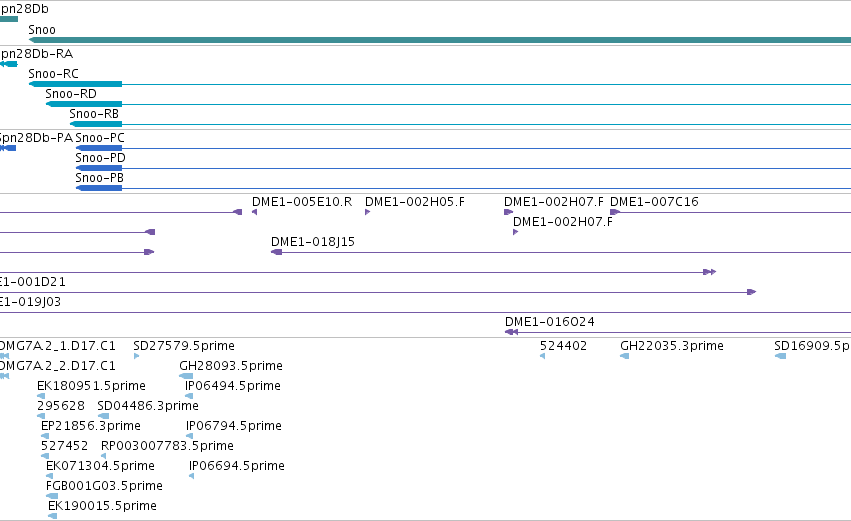Image resolution: width=851 pixels, height=521 pixels.
Task: Click the GH22035.3prime EST marker
Action: click(625, 356)
